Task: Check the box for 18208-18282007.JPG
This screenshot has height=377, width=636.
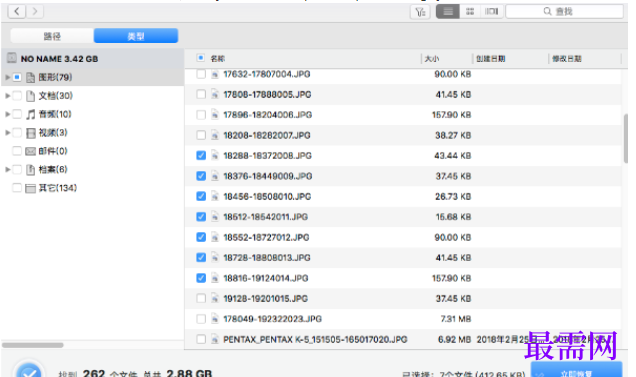Action: click(201, 135)
